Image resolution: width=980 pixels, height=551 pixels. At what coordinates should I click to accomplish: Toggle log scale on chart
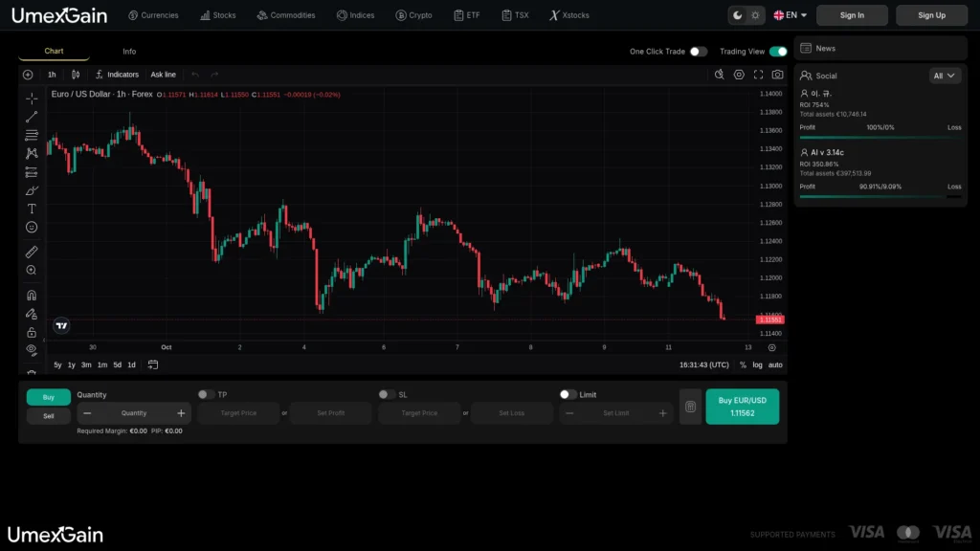pos(757,364)
